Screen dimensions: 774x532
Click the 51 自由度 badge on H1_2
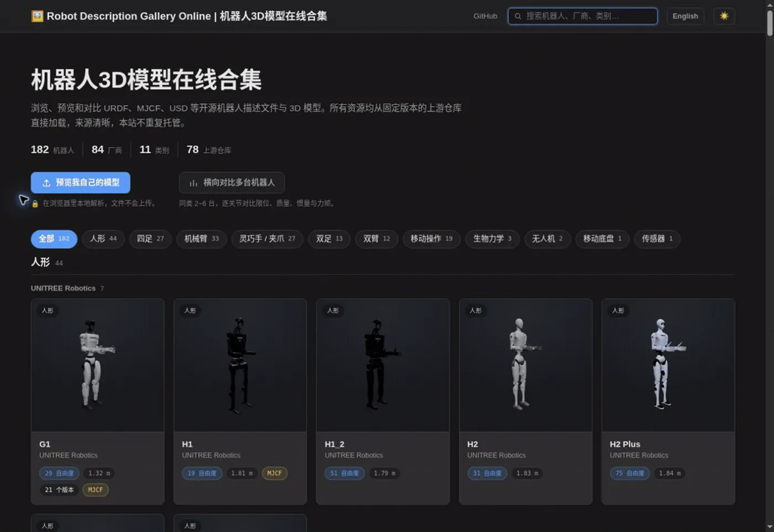pyautogui.click(x=344, y=473)
